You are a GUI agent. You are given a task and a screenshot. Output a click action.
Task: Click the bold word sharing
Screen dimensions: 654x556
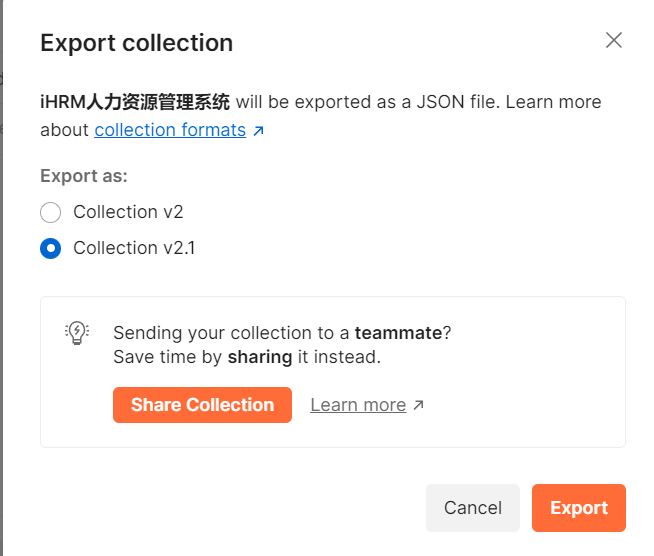(260, 357)
